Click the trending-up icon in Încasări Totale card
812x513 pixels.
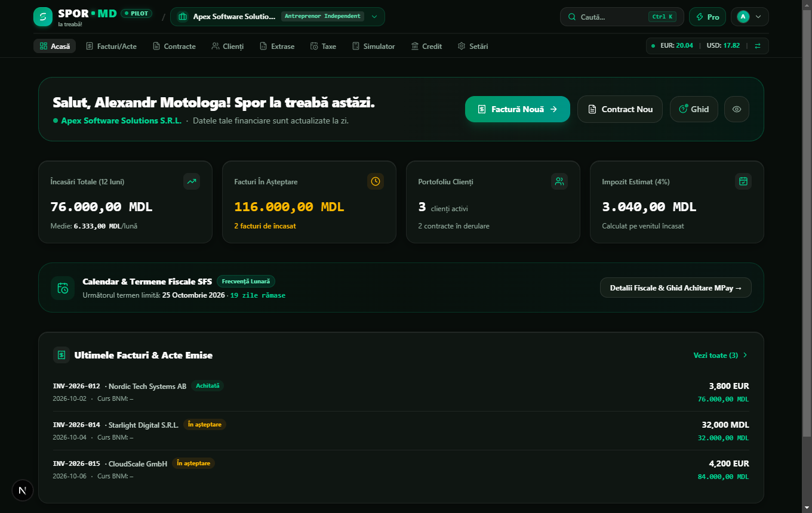tap(192, 181)
